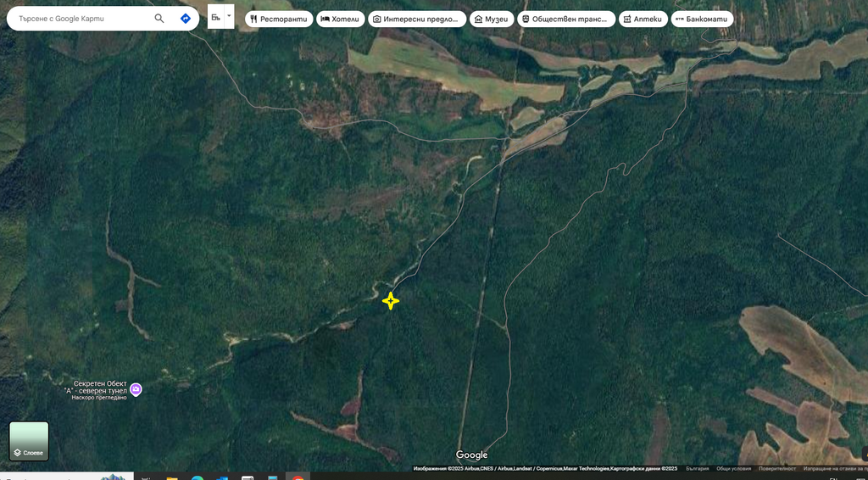This screenshot has width=868, height=480.
Task: Click the purple camera pin of Секретен Обект
Action: point(136,389)
